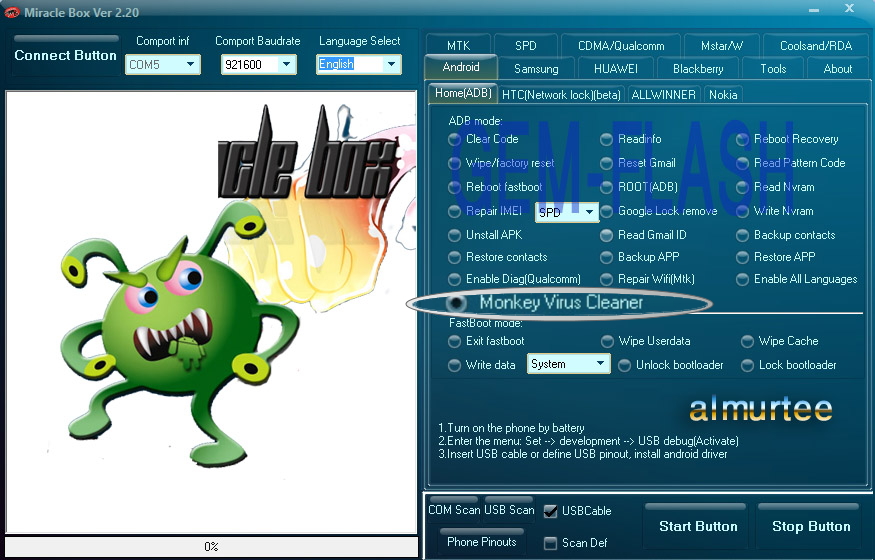Switch to Coolsand/RDA tab

tap(815, 45)
